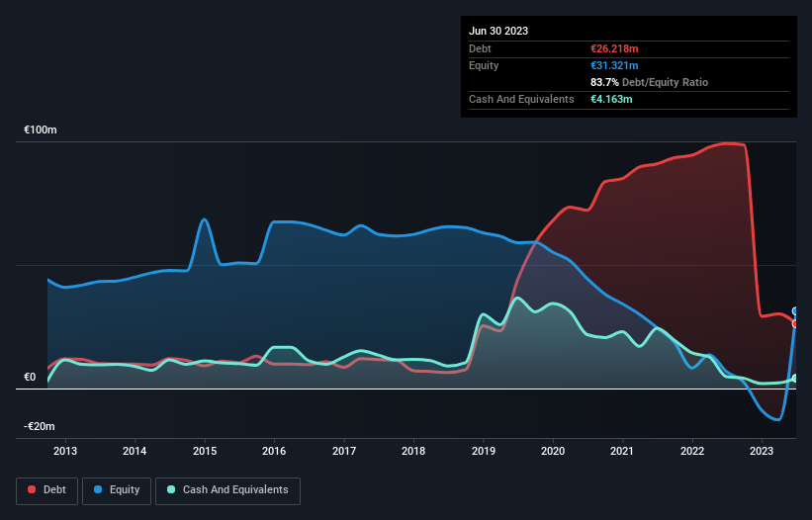Viewport: 812px width, 520px height.
Task: Click the 2023 x-axis label
Action: pyautogui.click(x=762, y=451)
